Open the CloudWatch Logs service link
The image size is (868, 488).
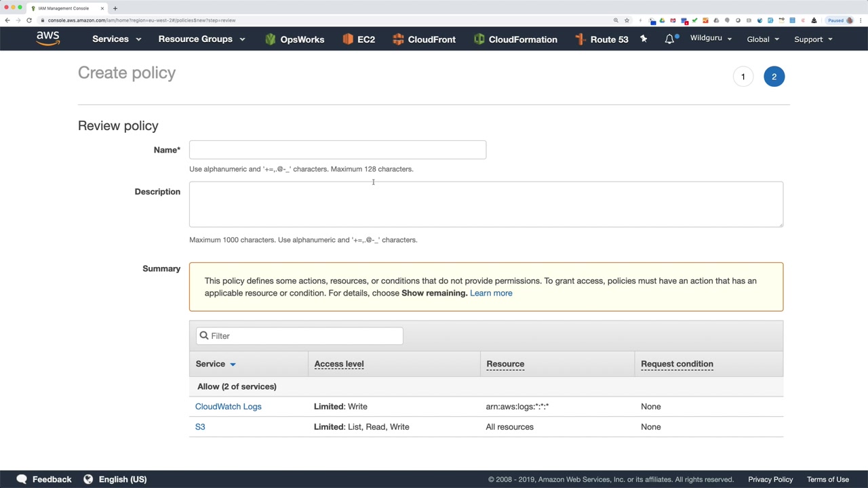pyautogui.click(x=228, y=407)
